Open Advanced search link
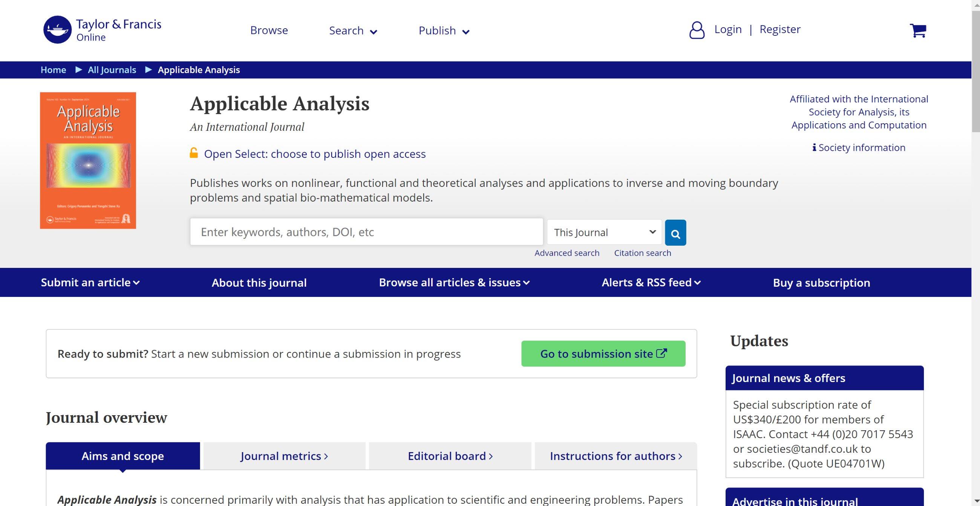Image resolution: width=980 pixels, height=506 pixels. coord(567,253)
